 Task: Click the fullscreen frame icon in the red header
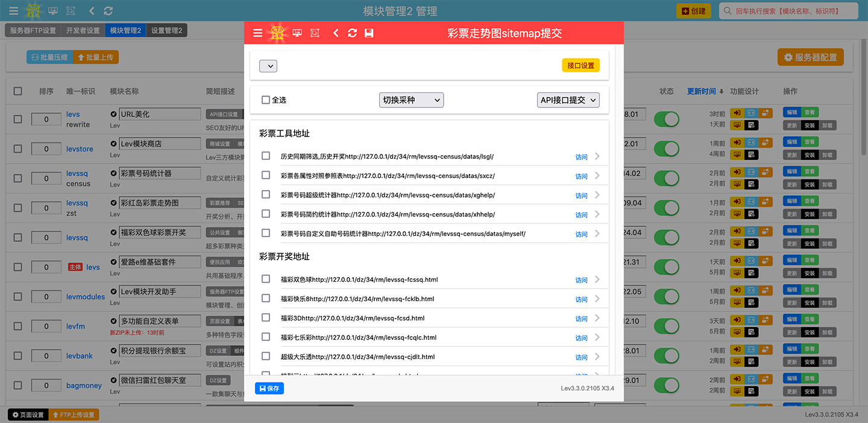coord(315,33)
